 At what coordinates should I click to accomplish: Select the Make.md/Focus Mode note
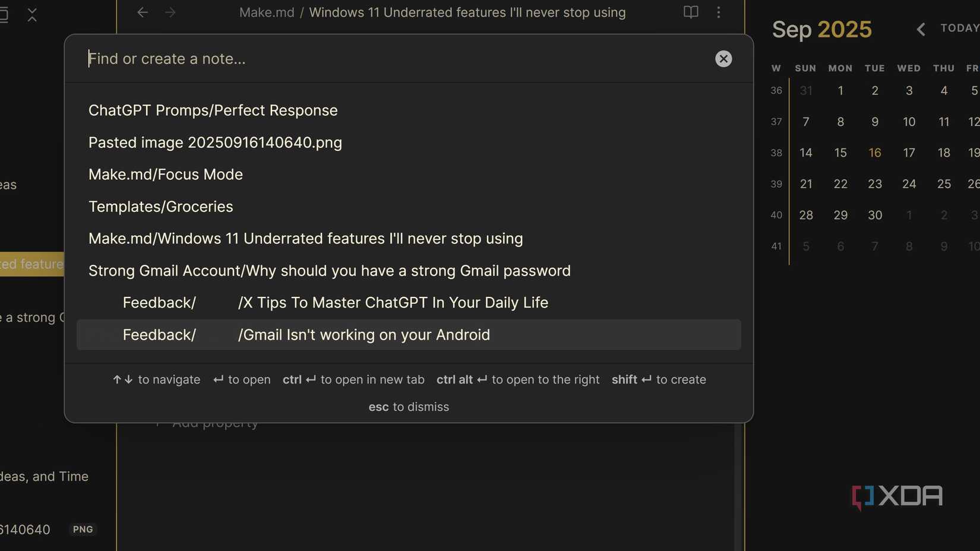409,175
